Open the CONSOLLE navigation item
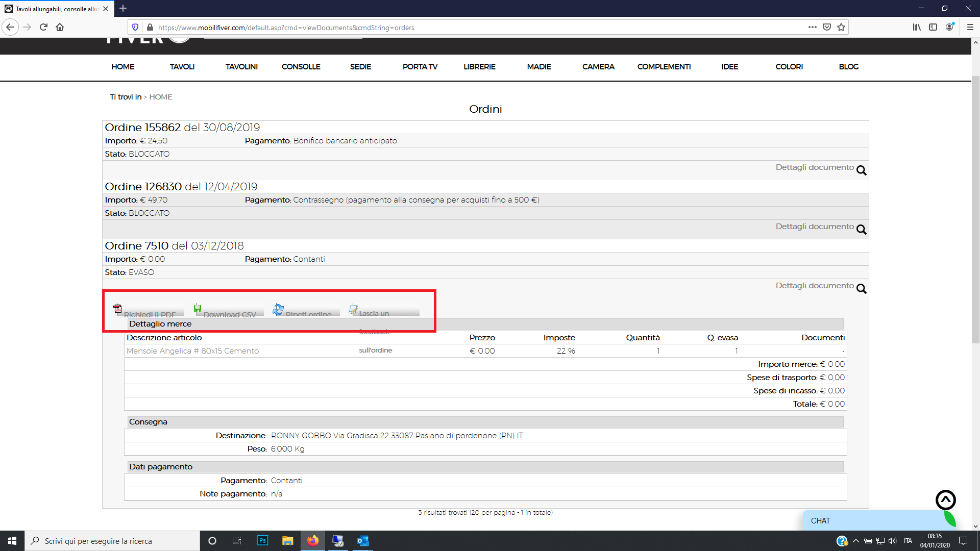The width and height of the screenshot is (980, 551). pos(301,67)
